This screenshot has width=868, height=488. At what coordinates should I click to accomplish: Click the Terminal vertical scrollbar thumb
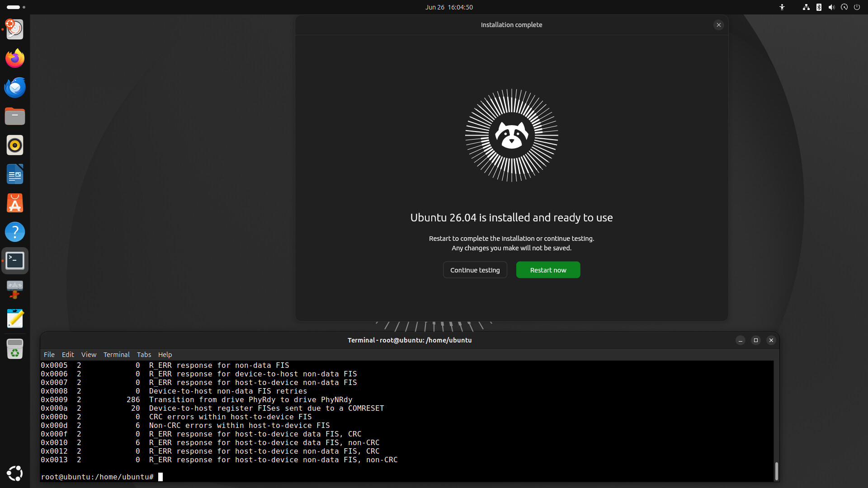point(776,471)
